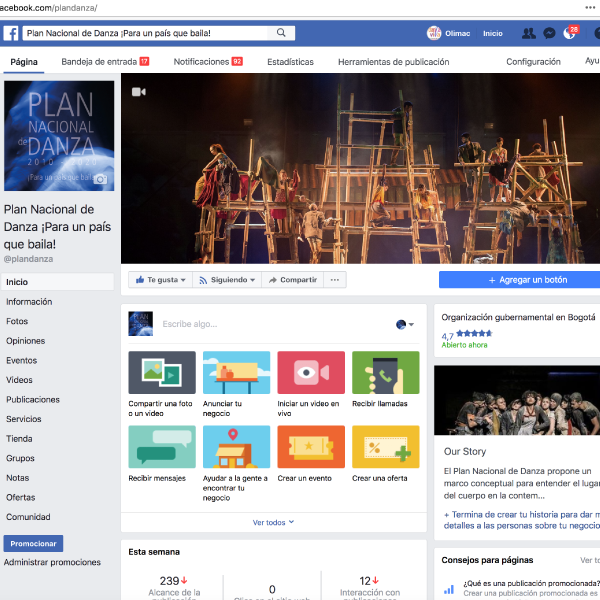
Task: Click the profile picture camera icon
Action: [x=100, y=179]
